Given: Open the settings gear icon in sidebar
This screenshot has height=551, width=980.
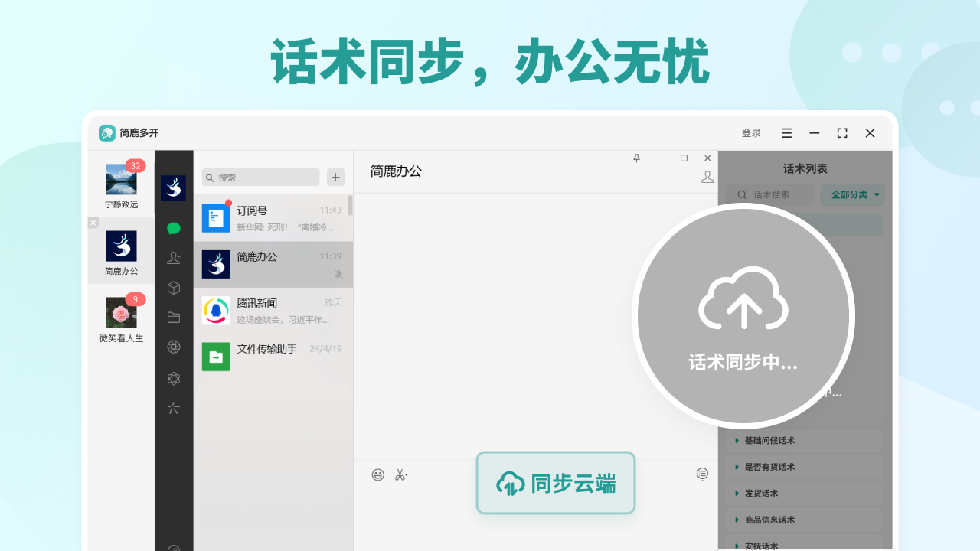Looking at the screenshot, I should [x=174, y=378].
